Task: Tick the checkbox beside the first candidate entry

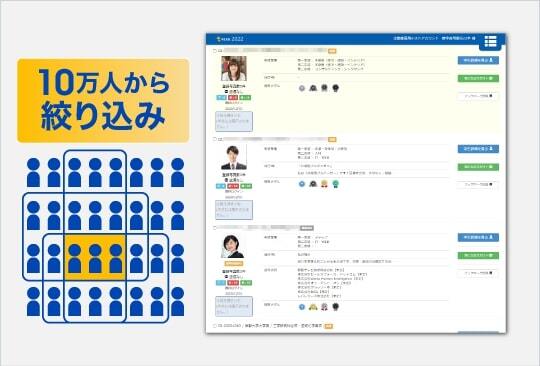Action: pyautogui.click(x=215, y=51)
